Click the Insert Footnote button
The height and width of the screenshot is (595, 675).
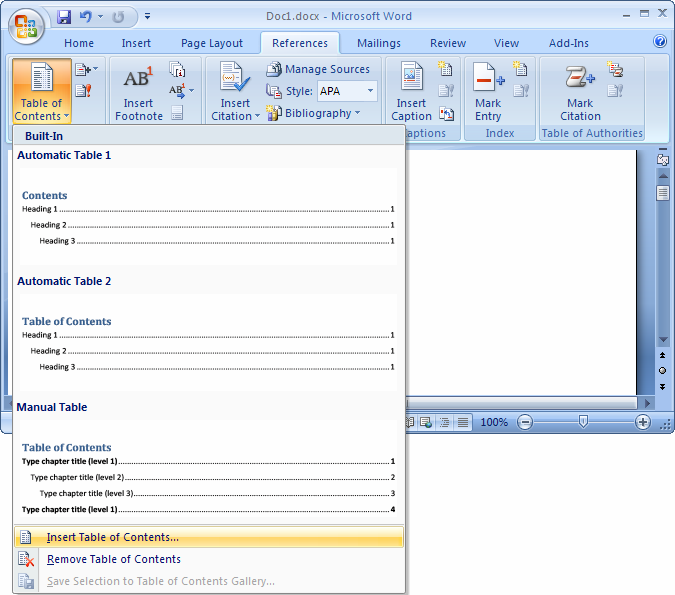[139, 91]
